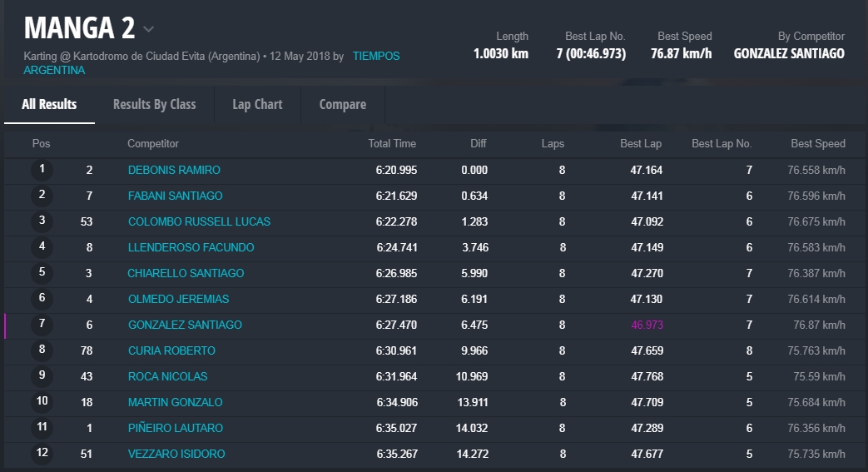Select GONZALEZ SANTIAGO in results table
Viewport: 868px width, 472px height.
pyautogui.click(x=185, y=325)
